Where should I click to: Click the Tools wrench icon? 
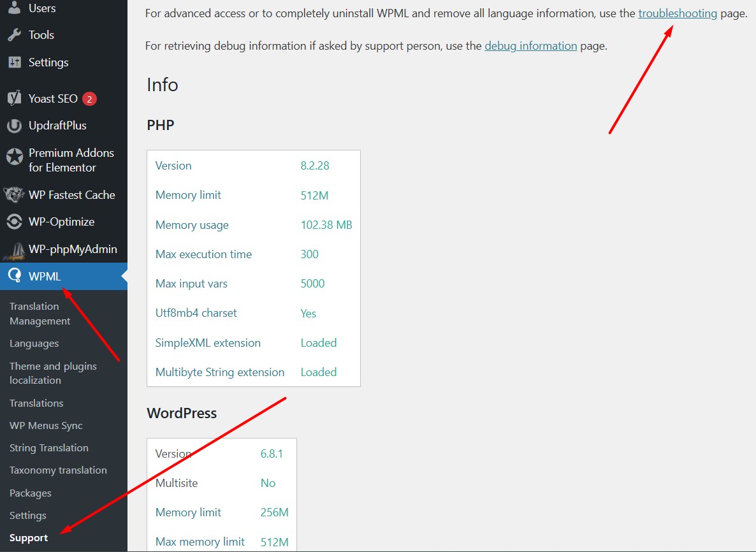[x=15, y=34]
